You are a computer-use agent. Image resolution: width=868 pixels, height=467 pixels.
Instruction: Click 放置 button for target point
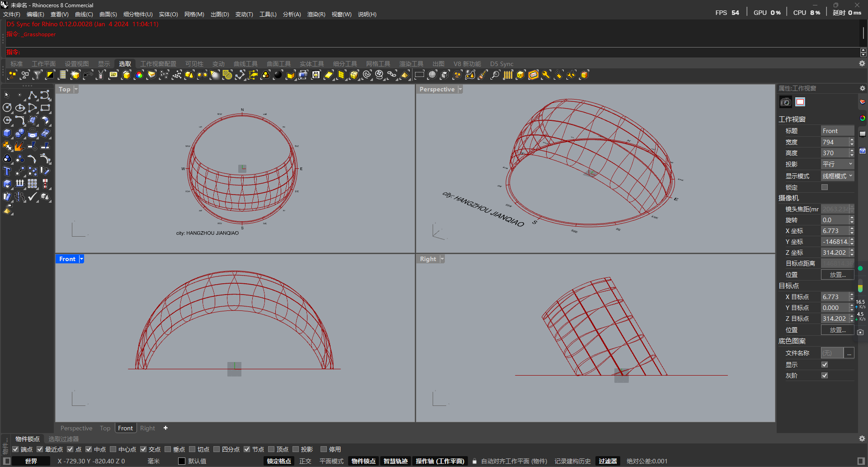tap(837, 330)
